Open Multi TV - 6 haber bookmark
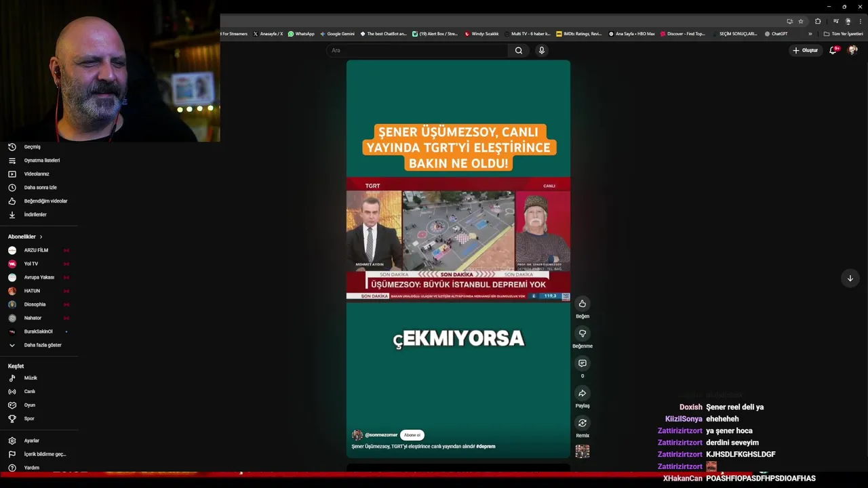The image size is (868, 488). (x=528, y=34)
